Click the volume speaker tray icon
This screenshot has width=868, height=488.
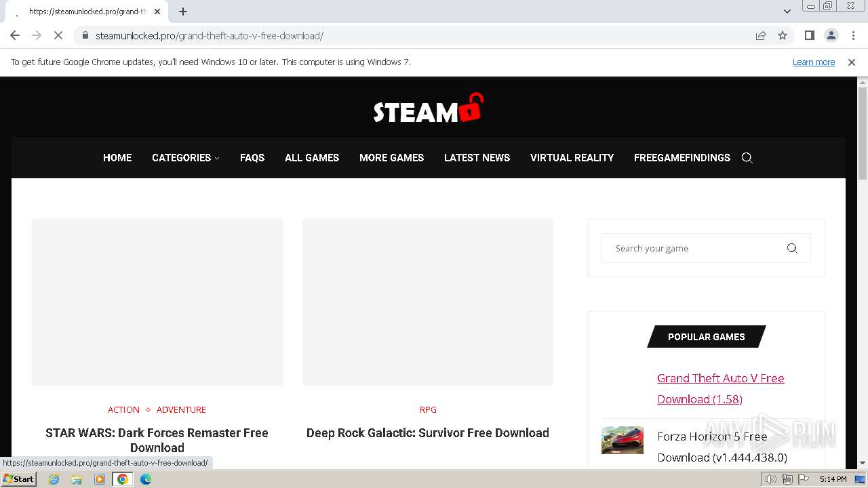pos(771,479)
